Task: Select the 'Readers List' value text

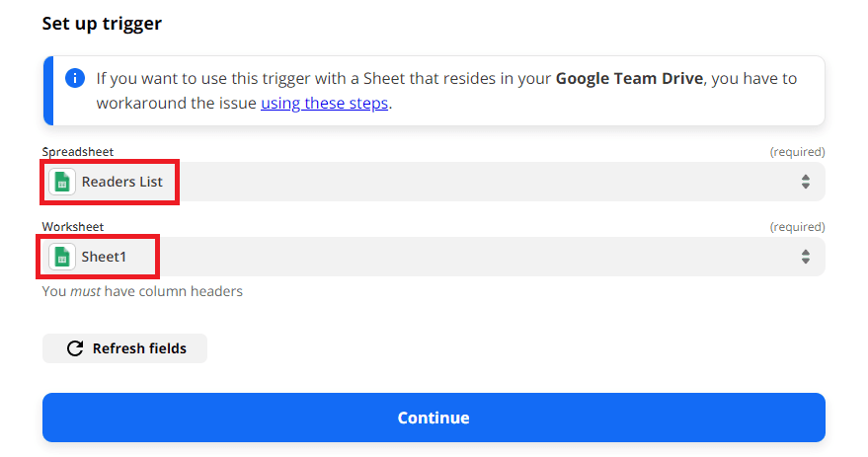Action: click(x=122, y=182)
